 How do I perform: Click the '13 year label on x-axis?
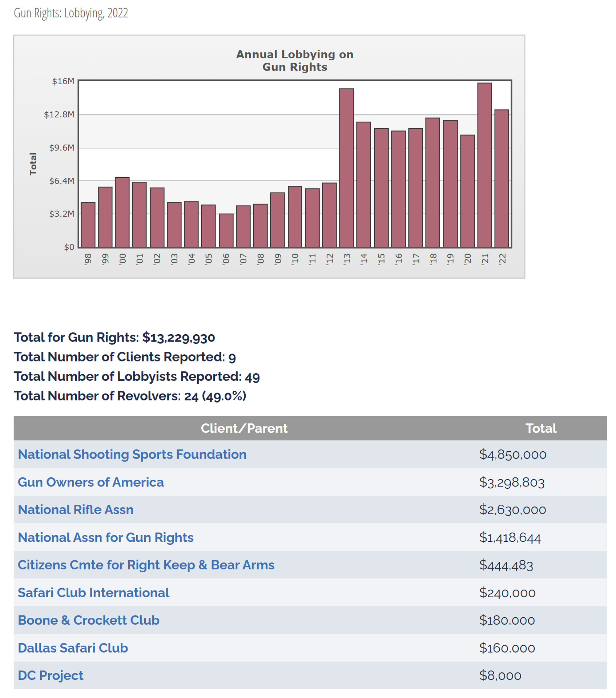347,259
